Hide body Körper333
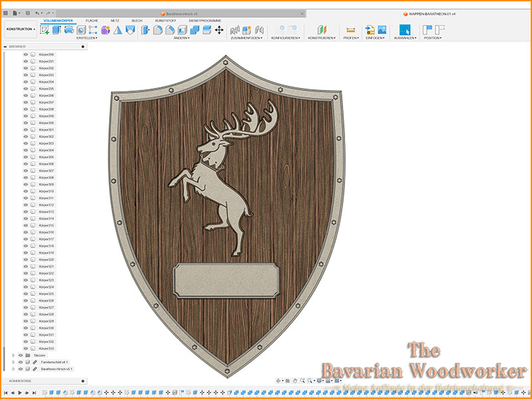Image resolution: width=532 pixels, height=399 pixels. pyautogui.click(x=25, y=348)
